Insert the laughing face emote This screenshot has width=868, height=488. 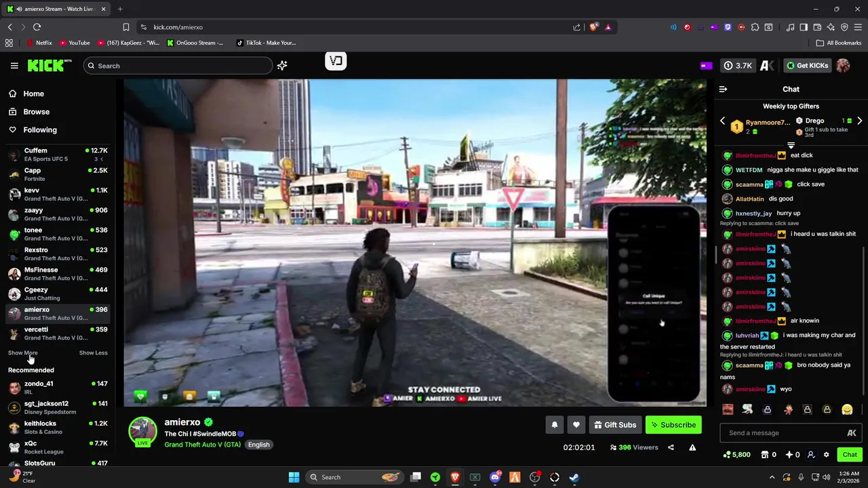(x=728, y=409)
